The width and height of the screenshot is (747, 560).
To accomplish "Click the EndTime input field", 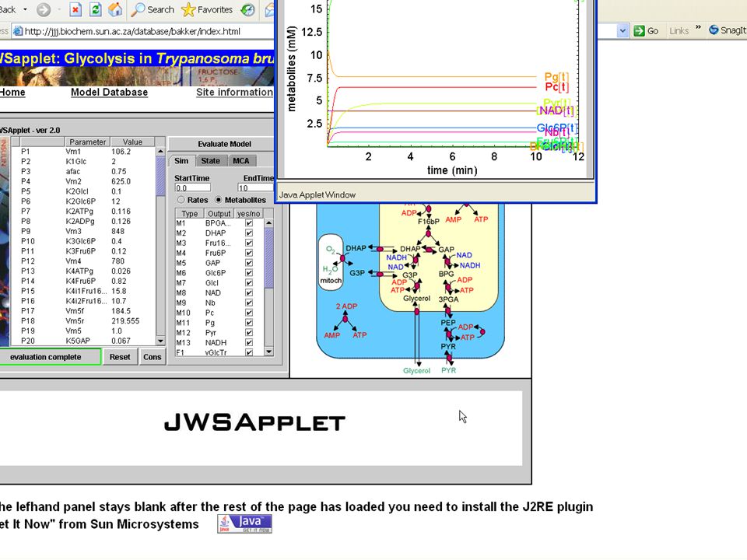I will (256, 187).
